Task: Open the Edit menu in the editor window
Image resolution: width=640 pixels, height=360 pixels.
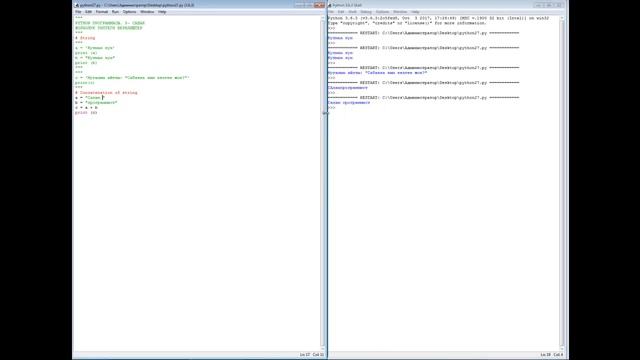Action: (x=89, y=12)
